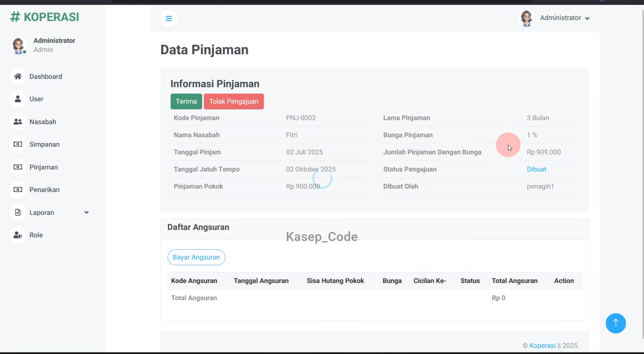
Task: Select the Simpanan menu item
Action: pyautogui.click(x=45, y=144)
